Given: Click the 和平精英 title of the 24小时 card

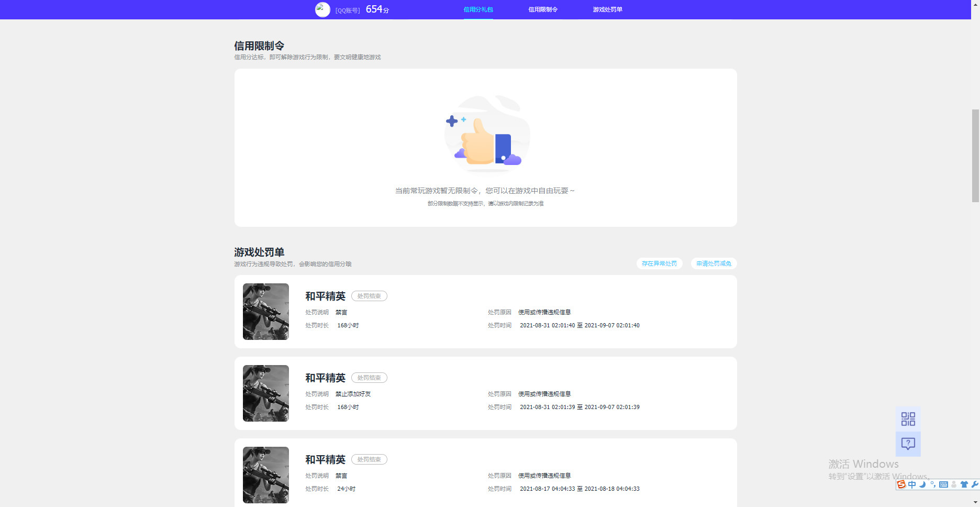Looking at the screenshot, I should pyautogui.click(x=326, y=460).
